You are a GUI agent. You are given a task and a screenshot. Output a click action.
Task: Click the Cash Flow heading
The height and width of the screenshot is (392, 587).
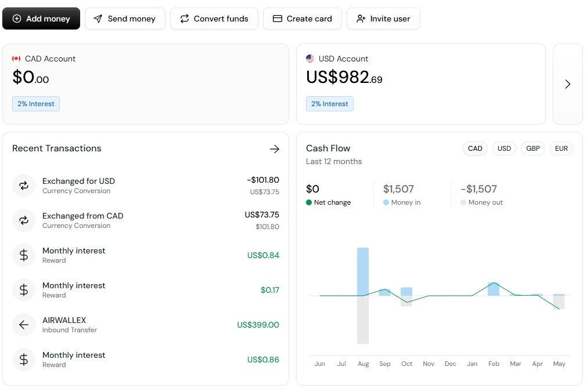[328, 148]
